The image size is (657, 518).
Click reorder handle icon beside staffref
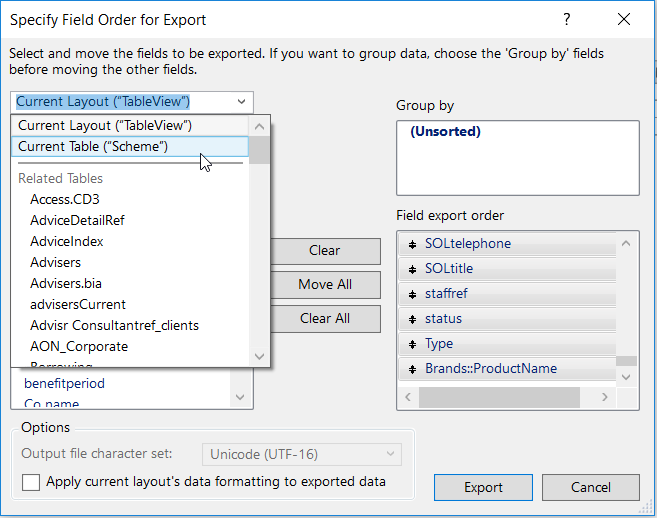(x=413, y=294)
